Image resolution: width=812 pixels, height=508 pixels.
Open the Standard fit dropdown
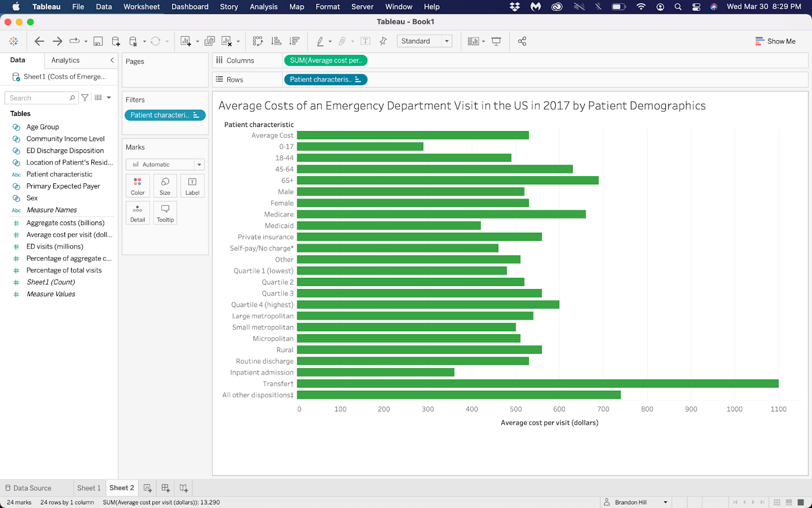(x=424, y=41)
